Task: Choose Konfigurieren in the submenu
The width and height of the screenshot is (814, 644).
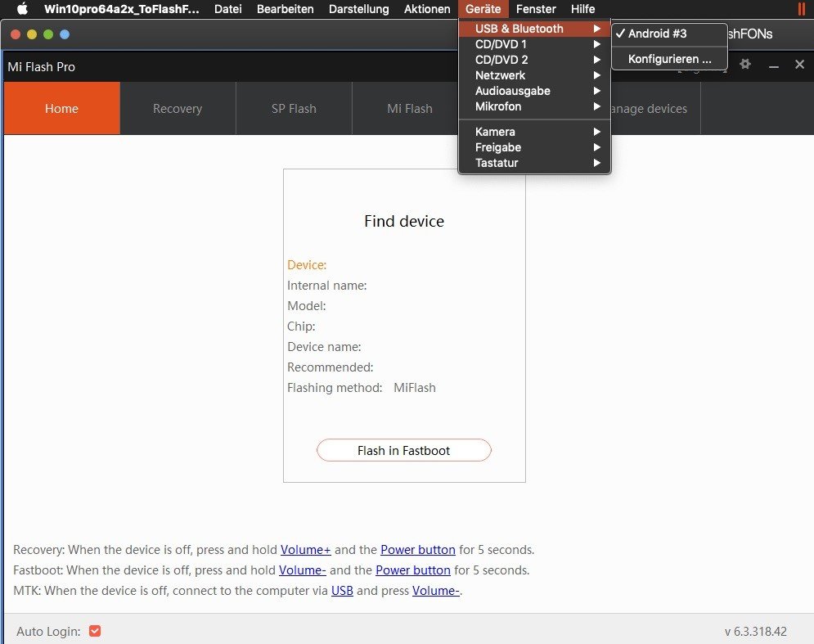Action: coord(669,59)
